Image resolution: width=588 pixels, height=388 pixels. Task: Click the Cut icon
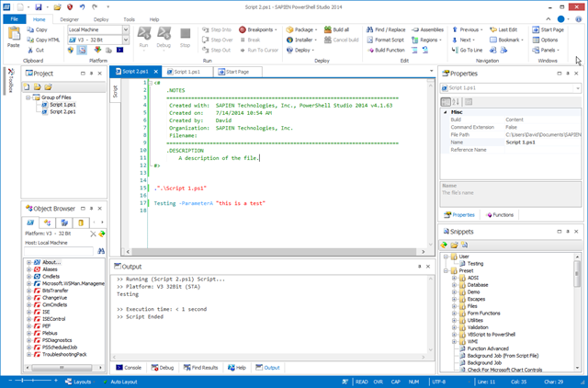tap(30, 50)
